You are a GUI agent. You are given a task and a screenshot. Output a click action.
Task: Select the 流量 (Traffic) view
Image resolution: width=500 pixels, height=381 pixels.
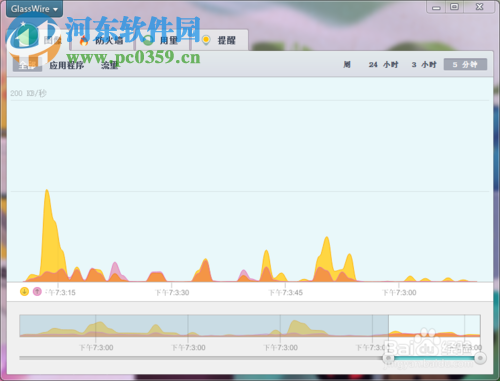coord(109,65)
